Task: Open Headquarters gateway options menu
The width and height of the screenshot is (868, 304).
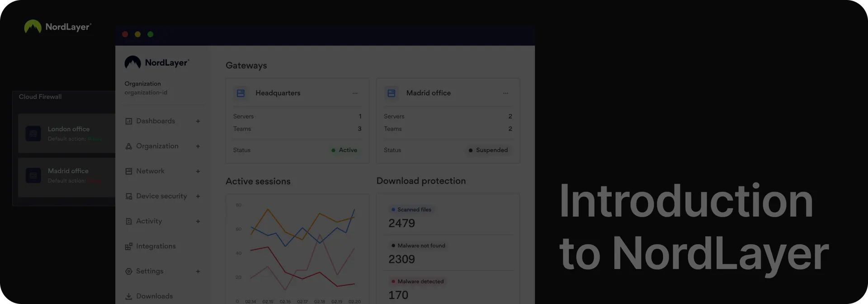Action: (355, 93)
